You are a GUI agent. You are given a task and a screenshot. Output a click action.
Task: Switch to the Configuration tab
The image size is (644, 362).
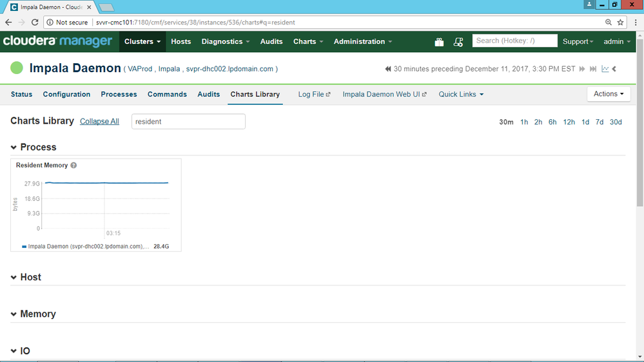pyautogui.click(x=66, y=95)
